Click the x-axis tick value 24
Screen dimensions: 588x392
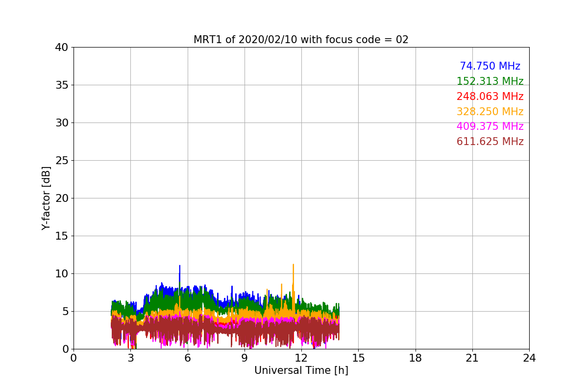click(x=529, y=358)
